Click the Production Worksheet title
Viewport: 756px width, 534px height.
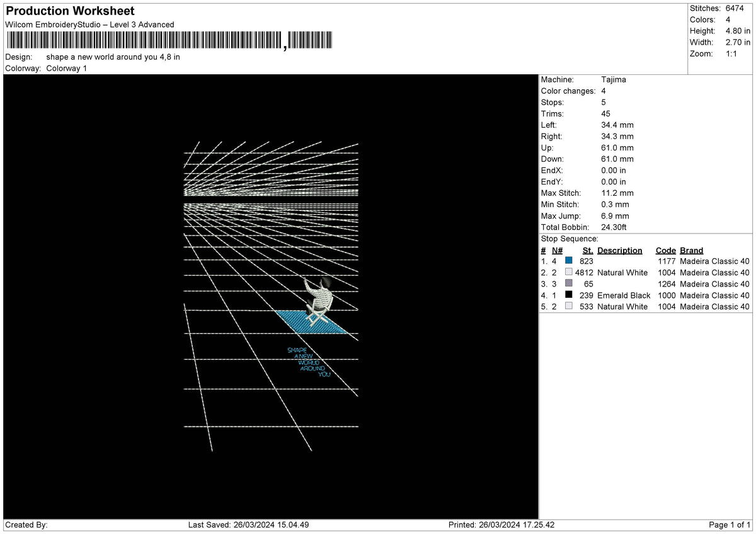click(70, 11)
